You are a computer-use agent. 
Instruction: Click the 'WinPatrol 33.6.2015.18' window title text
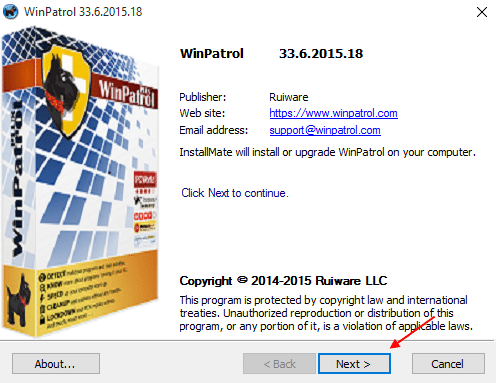(x=83, y=12)
